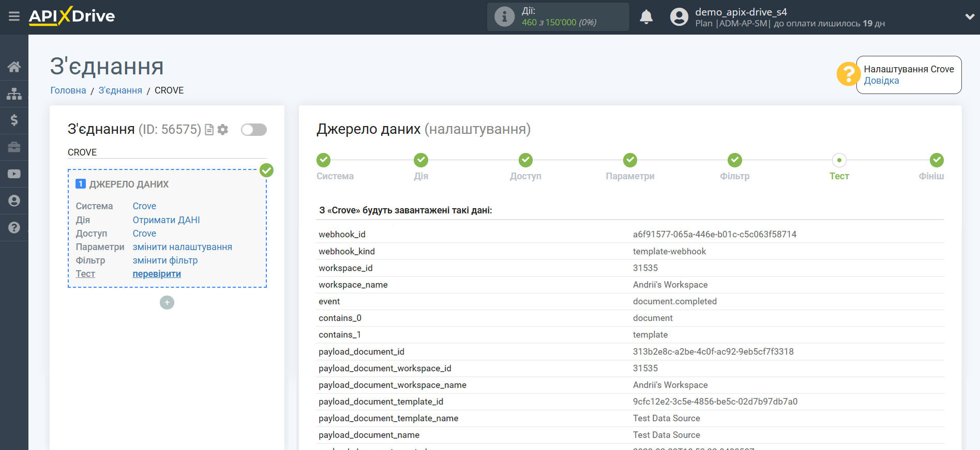Open the connections sitemap icon in sidebar
The image size is (980, 450).
(x=14, y=94)
